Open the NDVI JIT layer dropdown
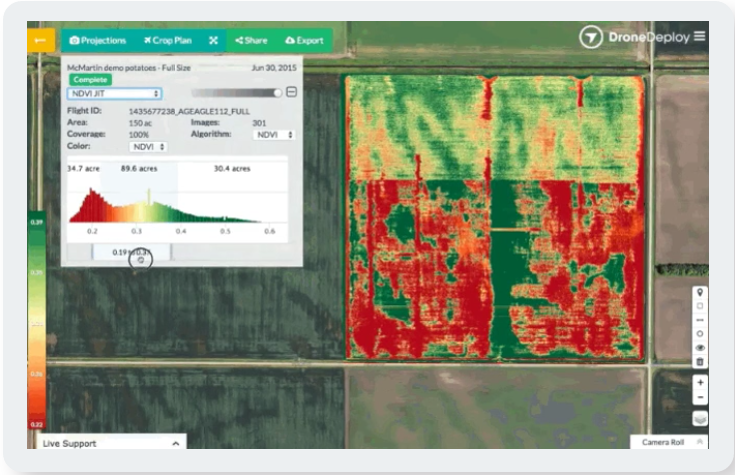Image resolution: width=735 pixels, height=475 pixels. click(x=114, y=93)
